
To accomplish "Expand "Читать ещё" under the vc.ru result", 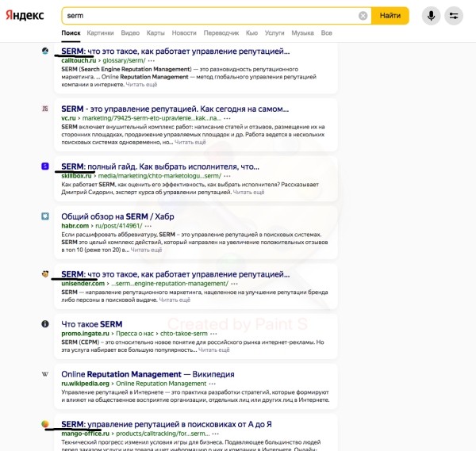I will point(190,143).
